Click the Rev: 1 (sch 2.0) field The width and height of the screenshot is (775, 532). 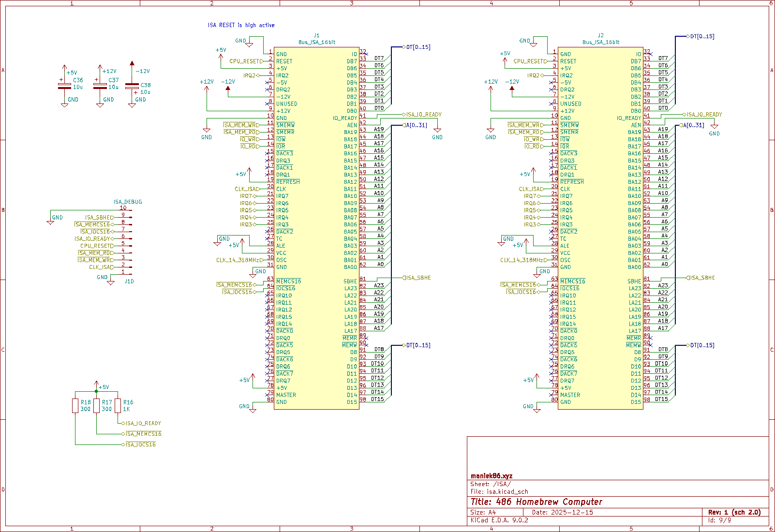(734, 512)
